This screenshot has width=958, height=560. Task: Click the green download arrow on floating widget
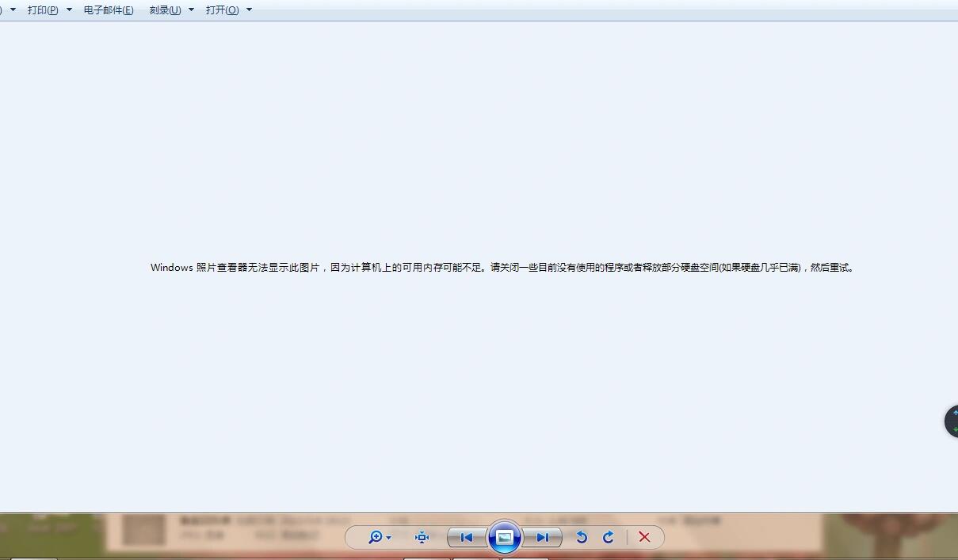(955, 429)
